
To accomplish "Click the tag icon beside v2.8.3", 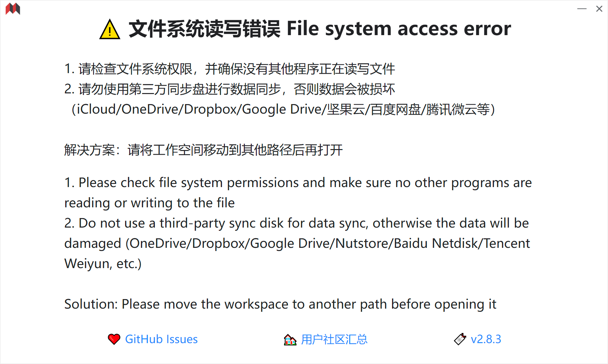I will 460,339.
